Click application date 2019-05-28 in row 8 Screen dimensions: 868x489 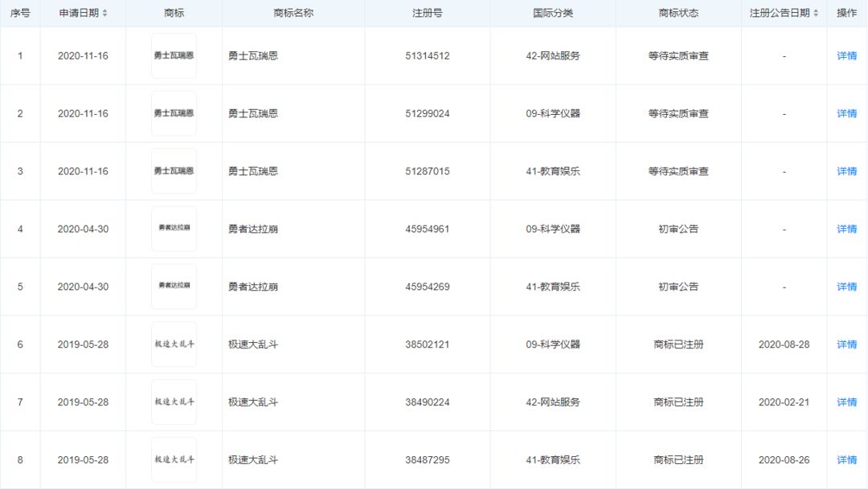pyautogui.click(x=83, y=459)
